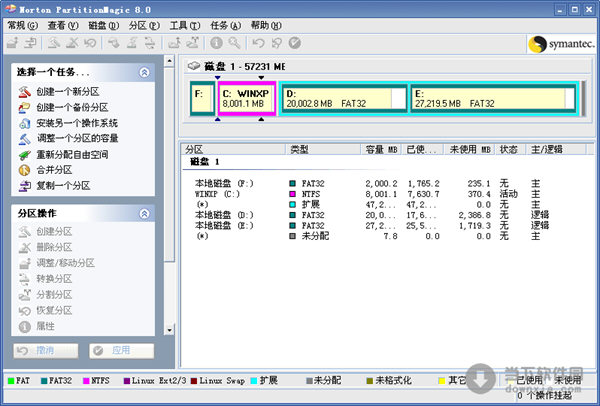Open the 创建一个备份分区 task

click(x=72, y=108)
